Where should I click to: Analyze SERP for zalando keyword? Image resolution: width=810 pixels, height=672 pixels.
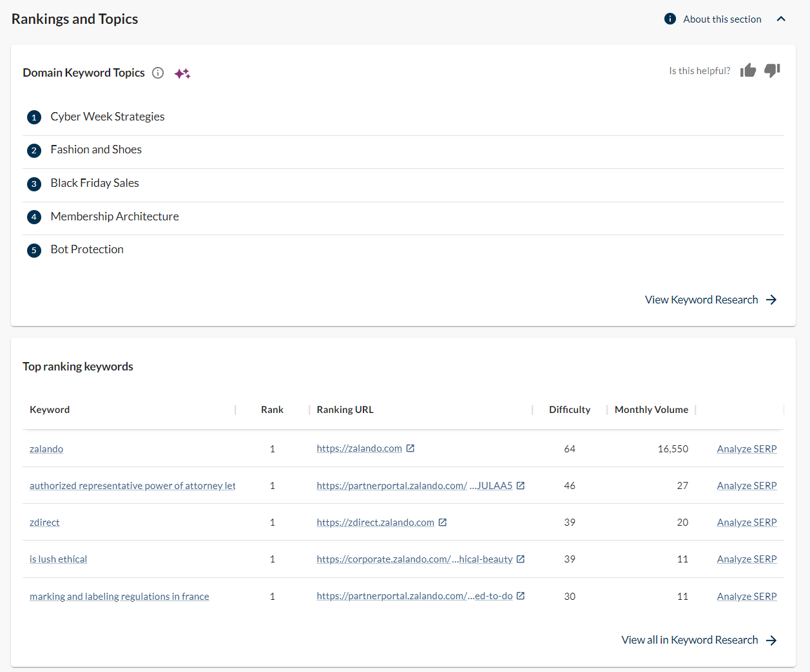tap(747, 449)
